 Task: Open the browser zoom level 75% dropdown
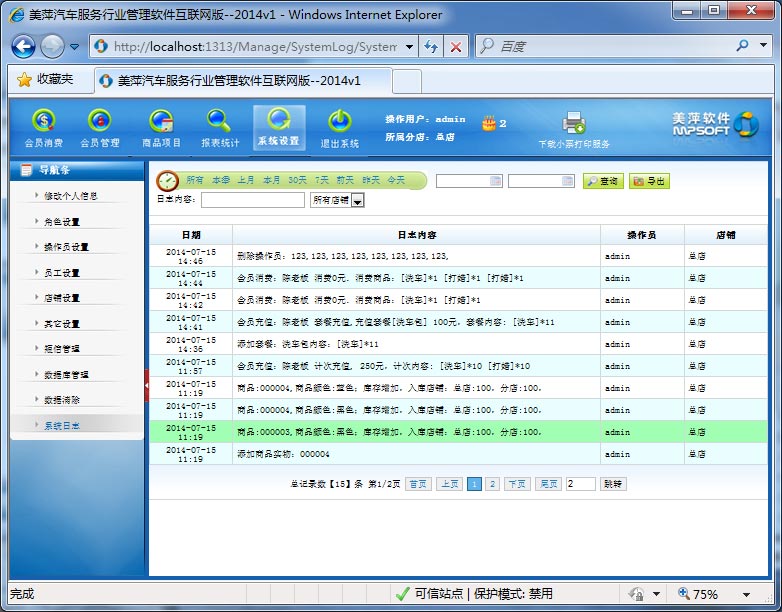coord(746,594)
